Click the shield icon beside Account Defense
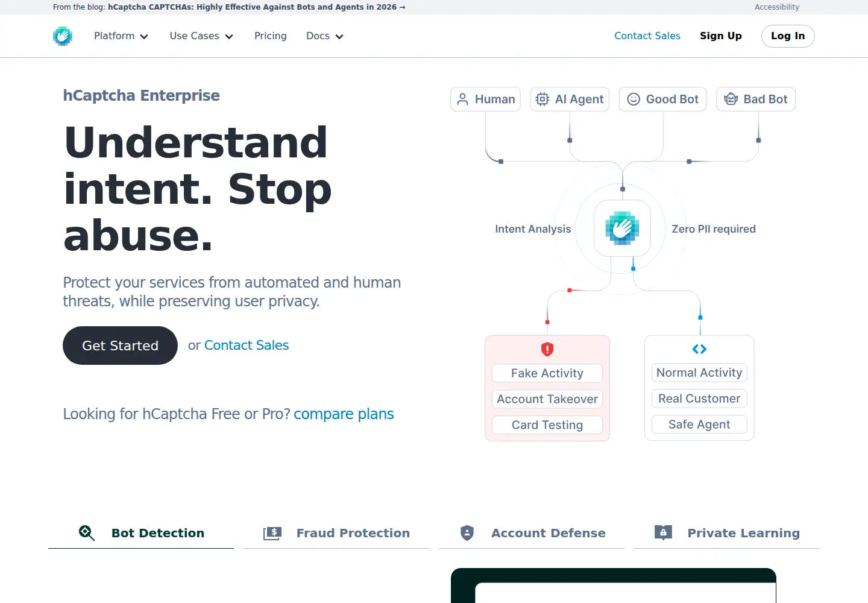Screen dimensions: 868x603 click(467, 533)
